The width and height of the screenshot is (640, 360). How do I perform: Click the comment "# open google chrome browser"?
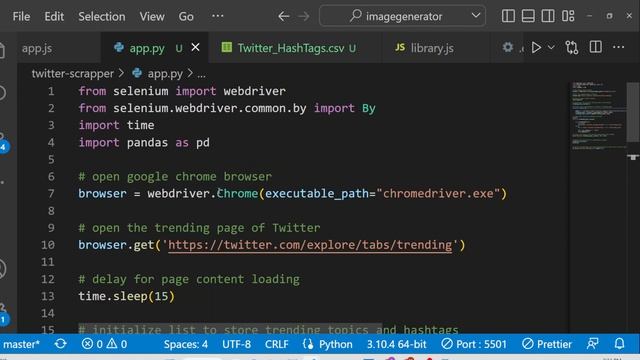[x=175, y=177]
